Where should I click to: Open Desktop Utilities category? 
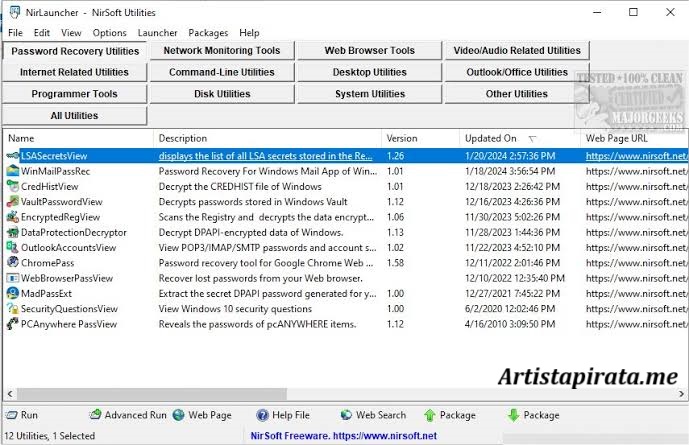[x=370, y=72]
